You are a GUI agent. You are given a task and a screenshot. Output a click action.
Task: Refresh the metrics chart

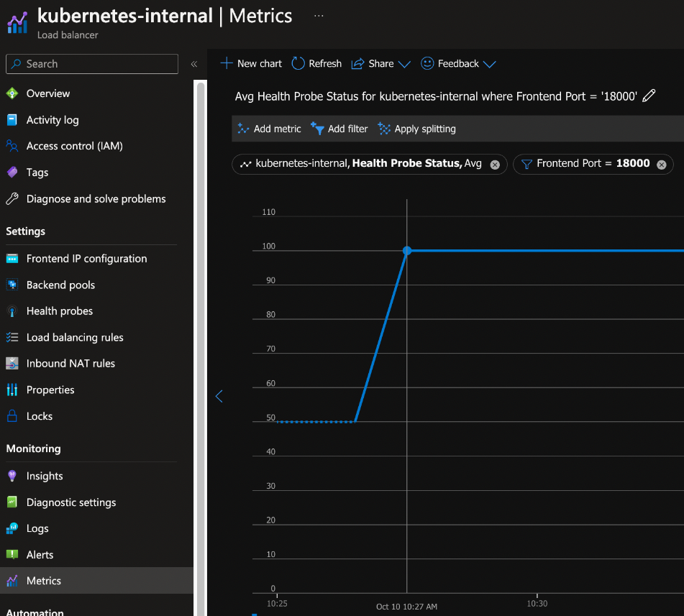tap(316, 63)
